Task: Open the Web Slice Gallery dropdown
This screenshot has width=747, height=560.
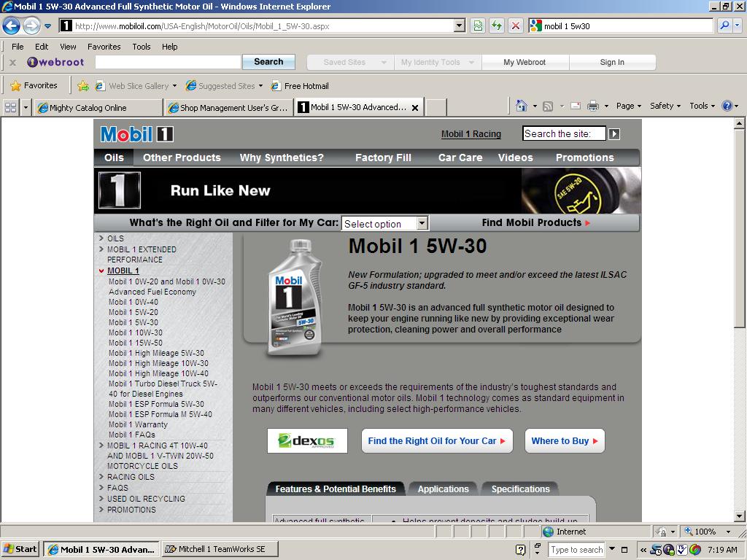Action: [175, 86]
